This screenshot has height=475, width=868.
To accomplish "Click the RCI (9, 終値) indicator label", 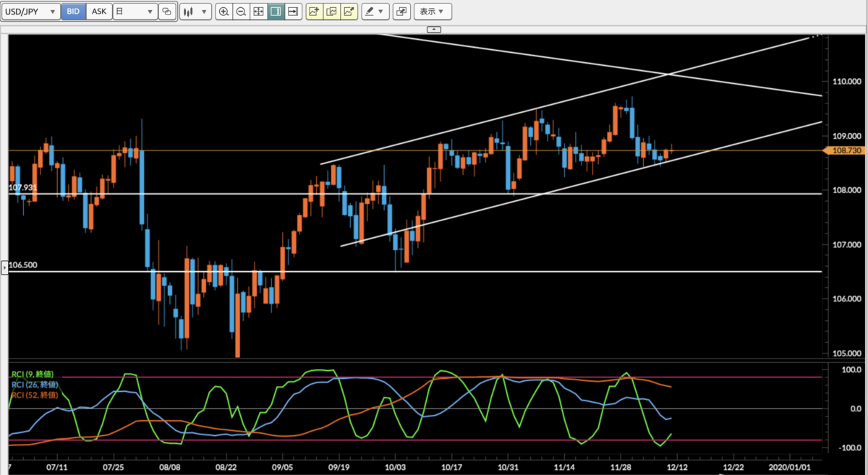I will 32,374.
